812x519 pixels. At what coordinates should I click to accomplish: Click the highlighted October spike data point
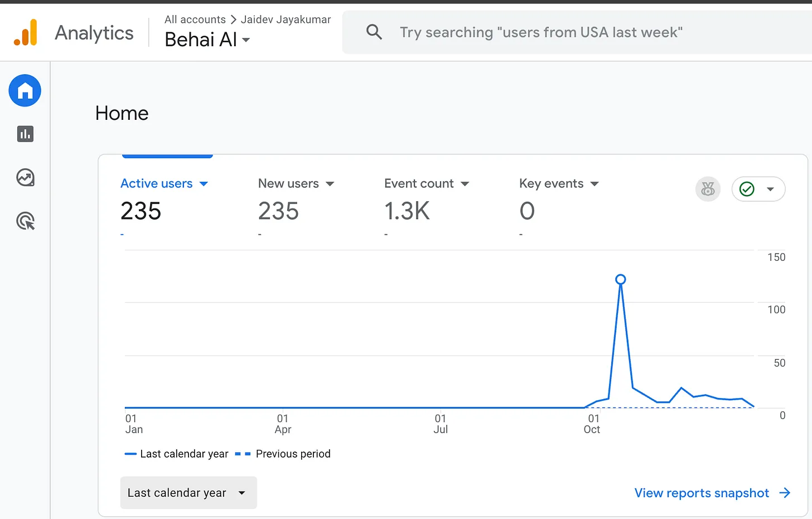pos(621,279)
